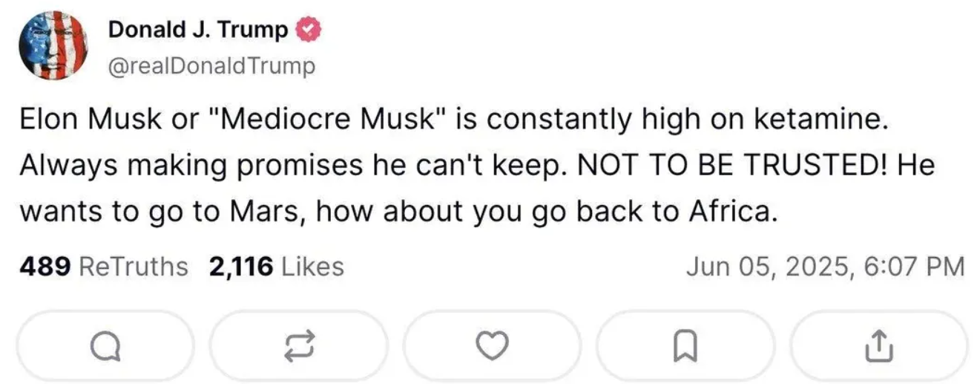View the 489 ReTruths list

[x=104, y=266]
